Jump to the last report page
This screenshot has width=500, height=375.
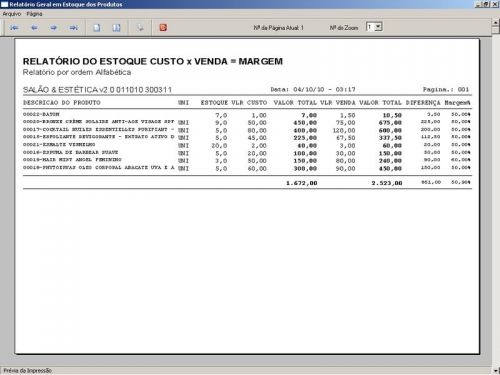point(74,28)
